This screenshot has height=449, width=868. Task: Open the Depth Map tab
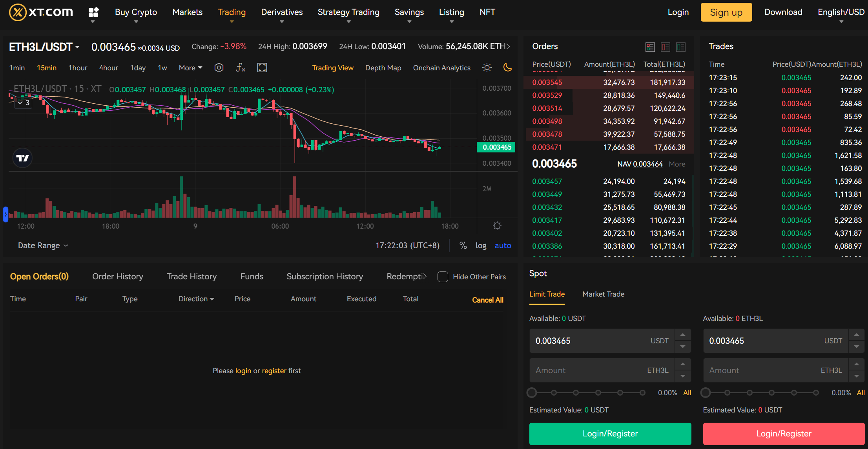(383, 68)
